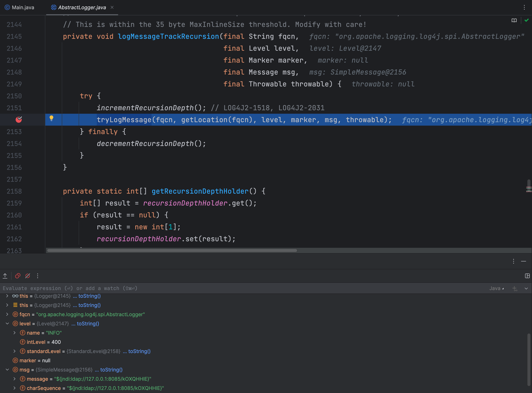532x393 pixels.
Task: Click line number 2145 in gutter
Action: click(x=14, y=36)
